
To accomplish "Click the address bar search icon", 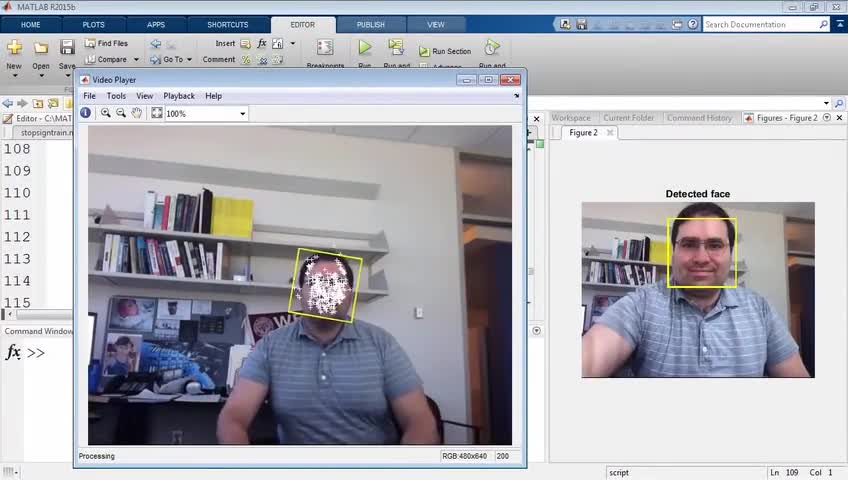I will click(x=838, y=103).
